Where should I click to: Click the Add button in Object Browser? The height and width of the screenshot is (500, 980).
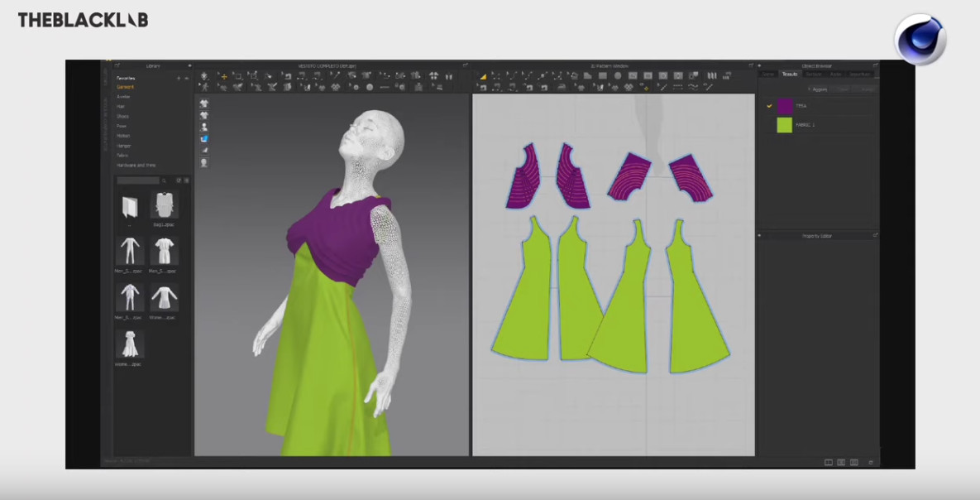tap(818, 89)
